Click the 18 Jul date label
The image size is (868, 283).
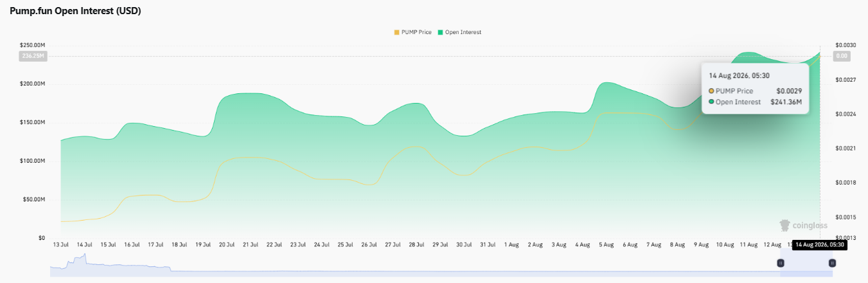tap(179, 245)
